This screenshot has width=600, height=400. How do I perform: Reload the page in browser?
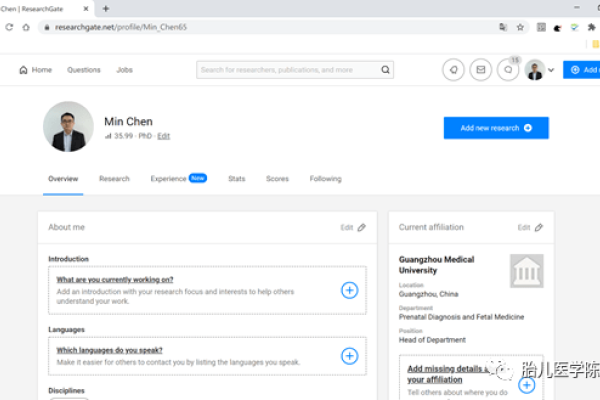click(27, 27)
